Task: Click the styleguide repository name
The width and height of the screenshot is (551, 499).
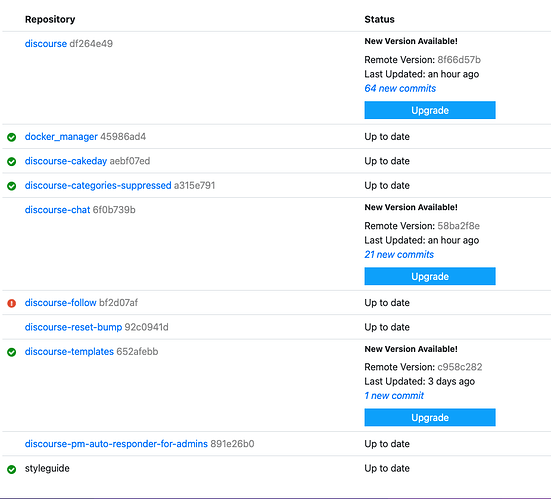Action: tap(47, 468)
